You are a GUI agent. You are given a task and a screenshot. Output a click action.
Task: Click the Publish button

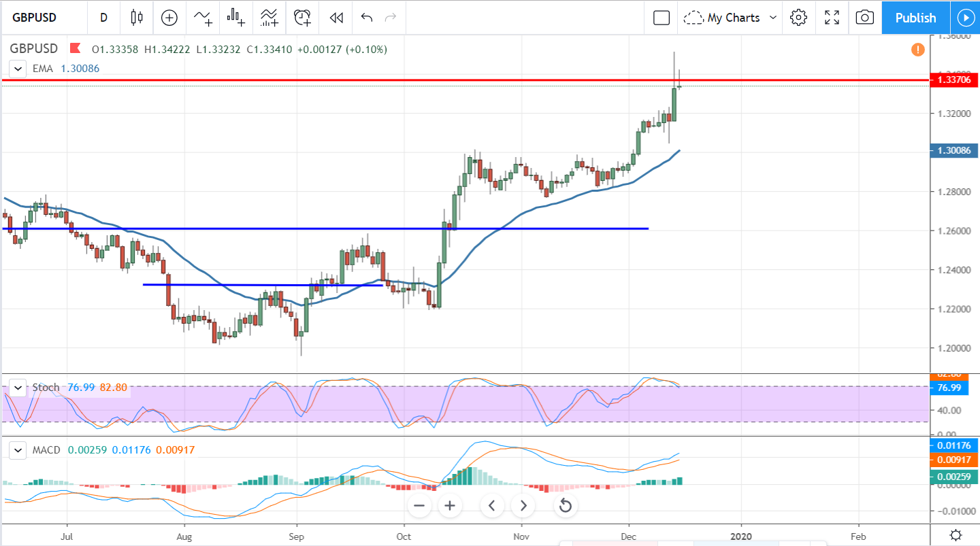[915, 18]
